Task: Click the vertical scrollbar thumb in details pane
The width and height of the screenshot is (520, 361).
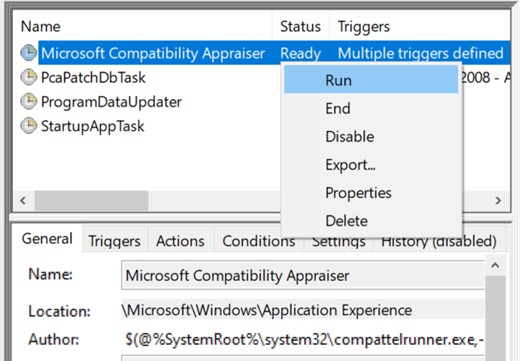Action: coord(495,318)
